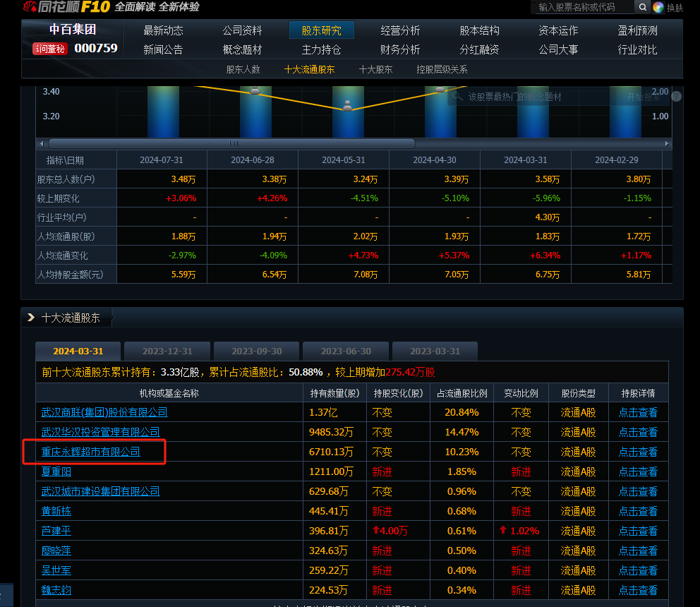Open the 夏重阳 shareholder link
Image resolution: width=700 pixels, height=607 pixels.
(56, 471)
